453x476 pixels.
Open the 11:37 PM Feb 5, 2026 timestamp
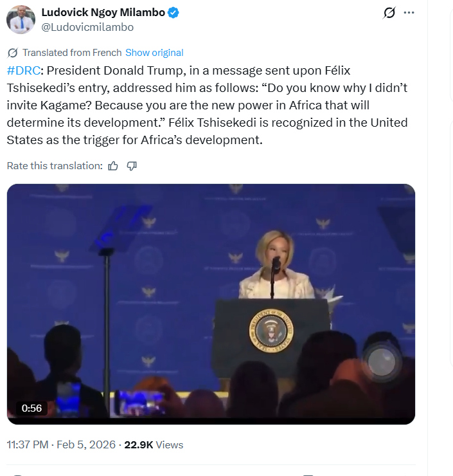61,444
